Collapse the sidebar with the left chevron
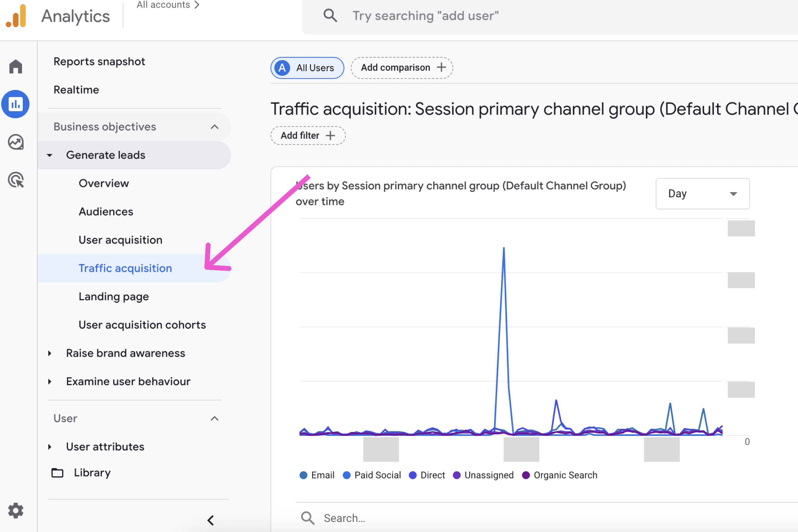 [210, 520]
